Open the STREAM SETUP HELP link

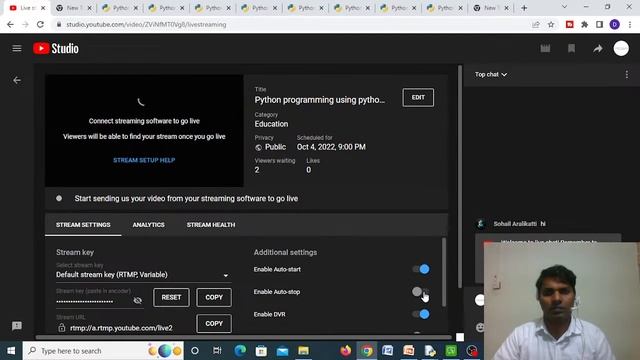[144, 160]
